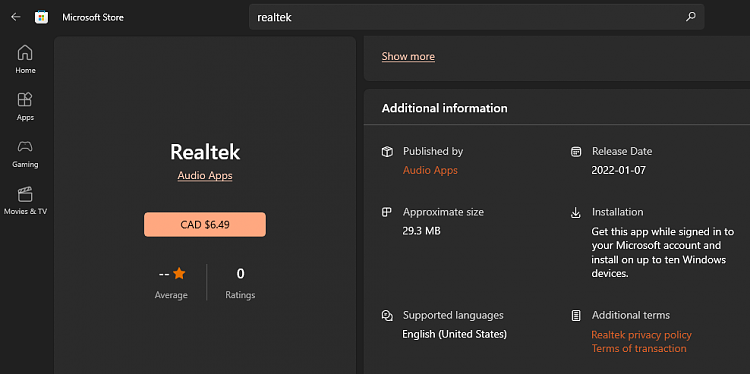Click the Supported languages label
Viewport: 750px width, 374px height.
[x=453, y=316]
